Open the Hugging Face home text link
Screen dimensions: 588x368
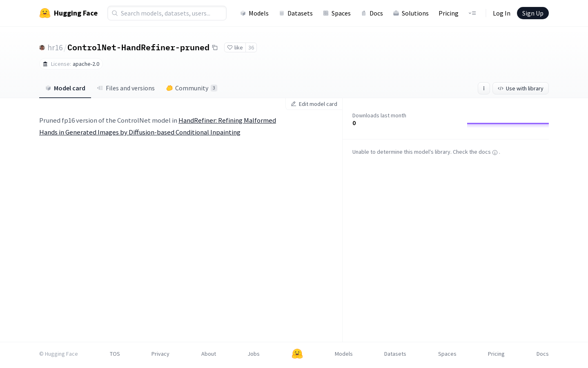(x=76, y=13)
